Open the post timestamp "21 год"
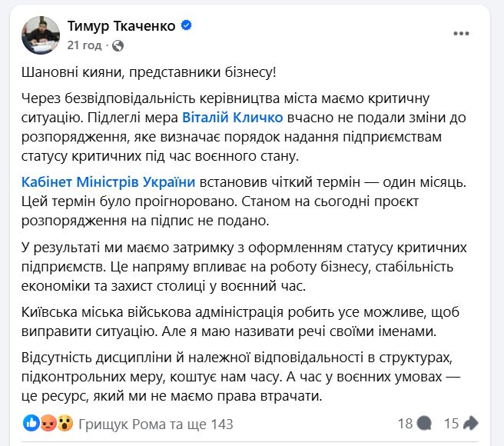Image resolution: width=504 pixels, height=446 pixels. 83,45
